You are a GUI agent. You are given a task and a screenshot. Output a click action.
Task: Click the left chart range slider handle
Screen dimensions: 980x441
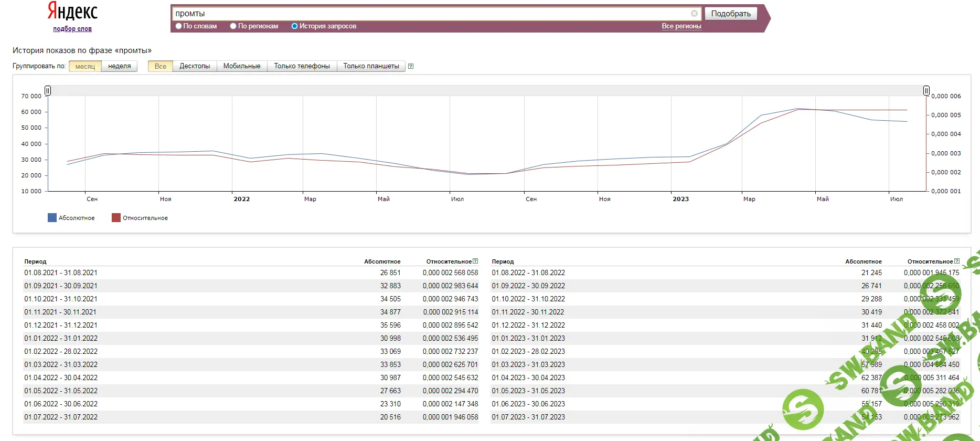click(x=48, y=91)
